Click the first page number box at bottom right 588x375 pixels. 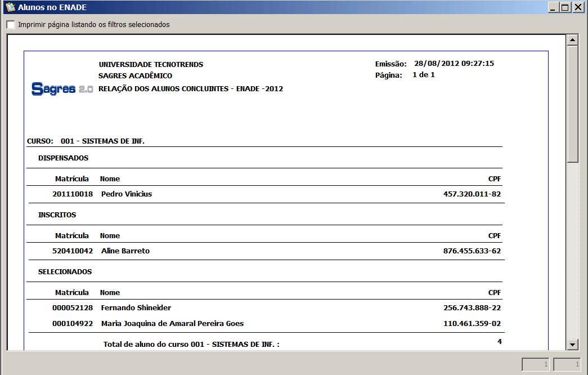[536, 365]
